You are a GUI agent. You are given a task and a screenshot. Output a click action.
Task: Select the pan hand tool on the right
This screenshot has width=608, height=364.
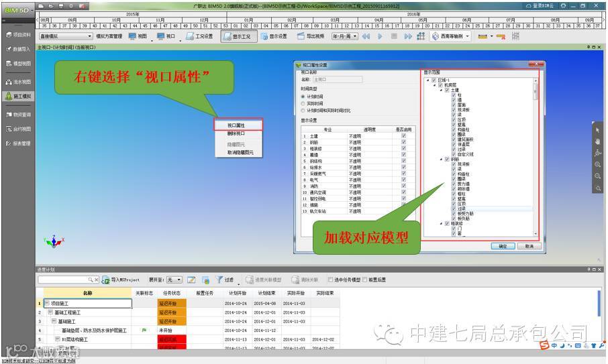(x=597, y=141)
